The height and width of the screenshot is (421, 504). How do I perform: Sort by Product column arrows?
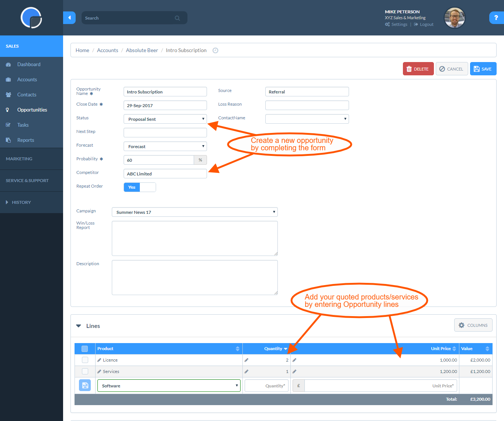238,349
